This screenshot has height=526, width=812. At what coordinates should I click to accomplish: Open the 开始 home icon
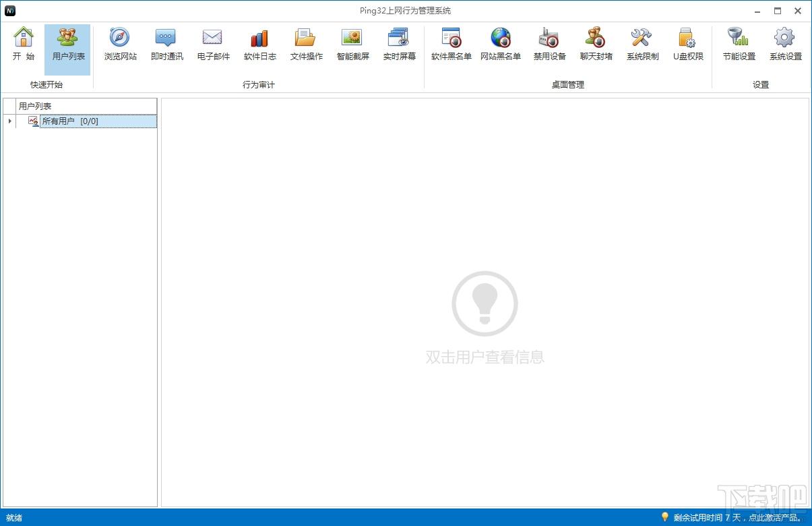[x=24, y=45]
